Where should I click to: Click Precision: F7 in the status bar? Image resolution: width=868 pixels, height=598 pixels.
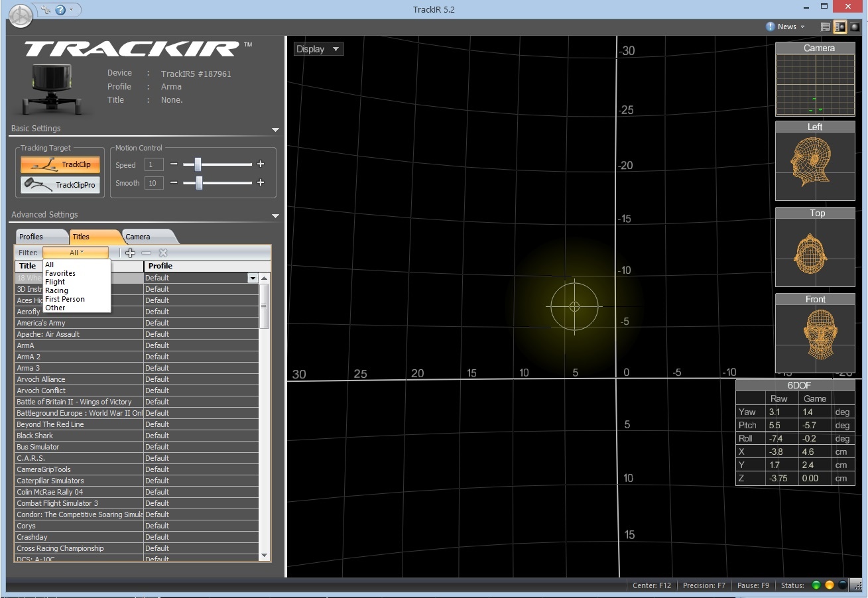[706, 585]
